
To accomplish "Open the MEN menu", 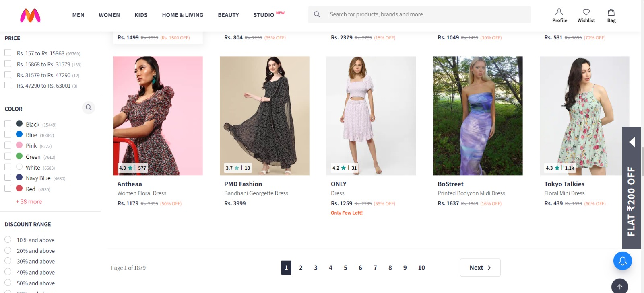I will (x=78, y=15).
